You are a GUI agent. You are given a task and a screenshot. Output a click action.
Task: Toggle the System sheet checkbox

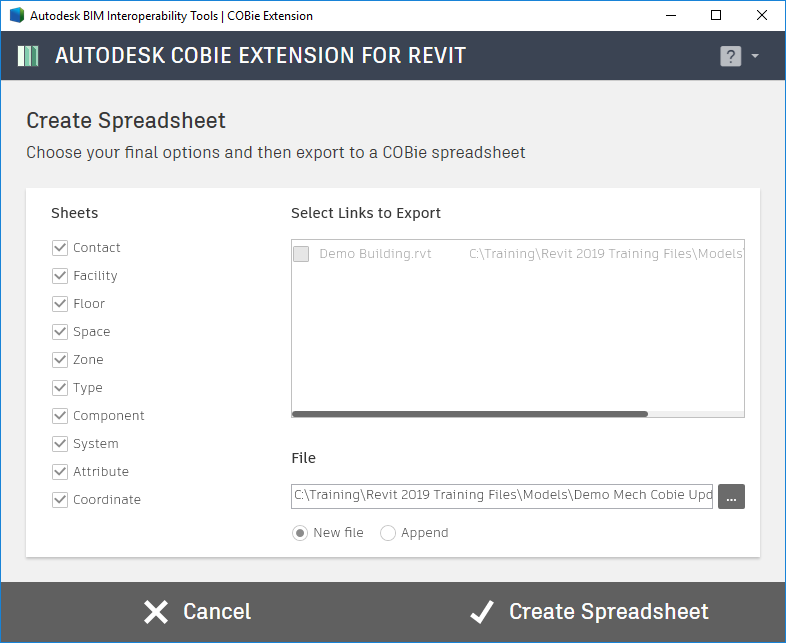[60, 444]
